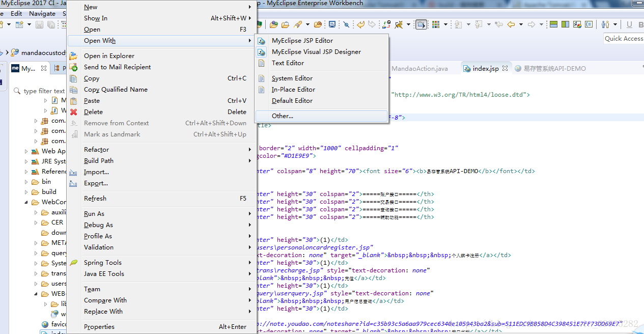Click the yellow Back arrow toolbar icon
The height and width of the screenshot is (334, 644).
click(x=511, y=24)
